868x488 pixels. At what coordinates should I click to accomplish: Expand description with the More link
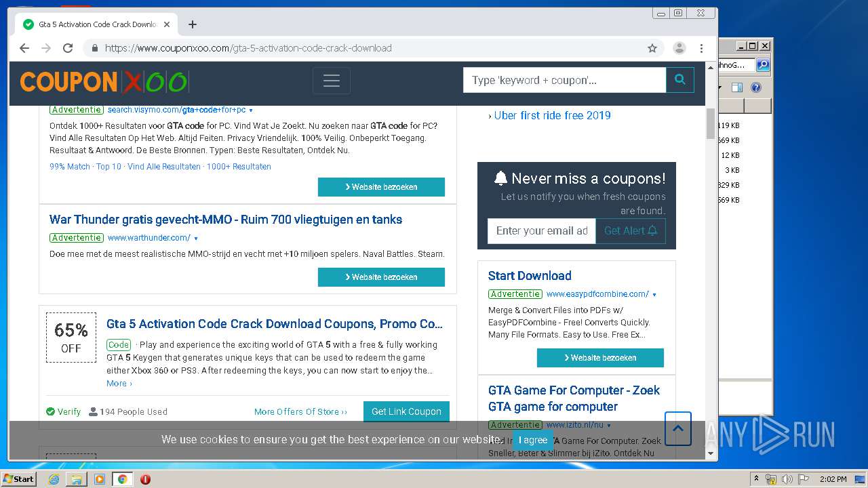119,384
